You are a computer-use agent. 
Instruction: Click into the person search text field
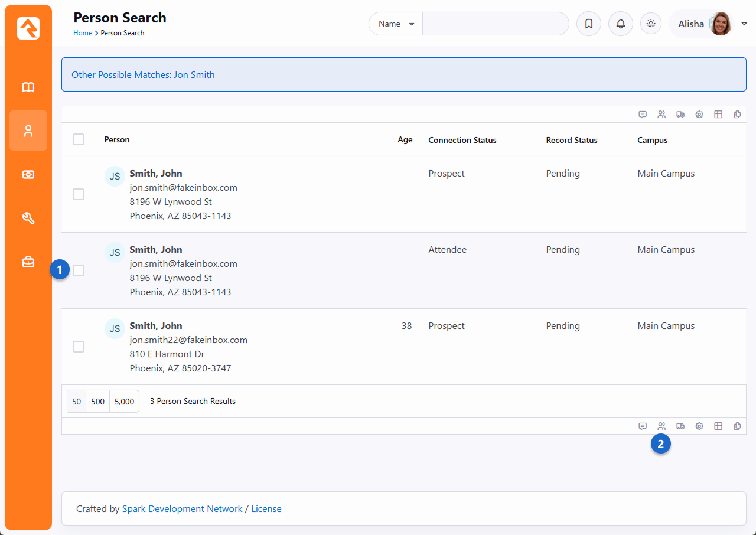click(495, 24)
